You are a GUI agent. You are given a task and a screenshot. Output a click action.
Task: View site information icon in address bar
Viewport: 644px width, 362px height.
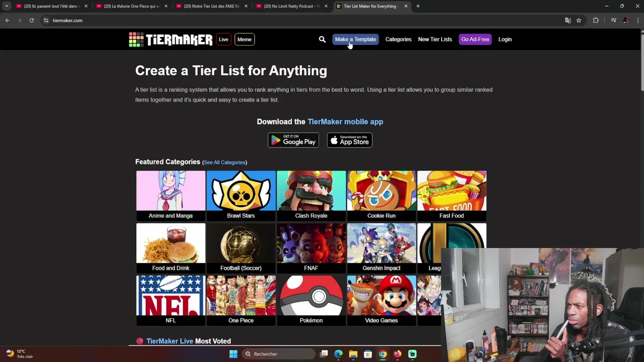pos(46,20)
